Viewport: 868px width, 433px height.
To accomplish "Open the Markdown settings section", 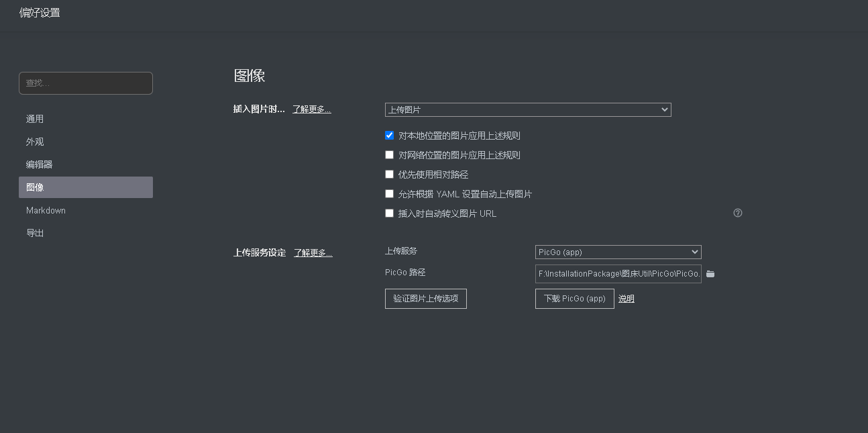I will 46,210.
